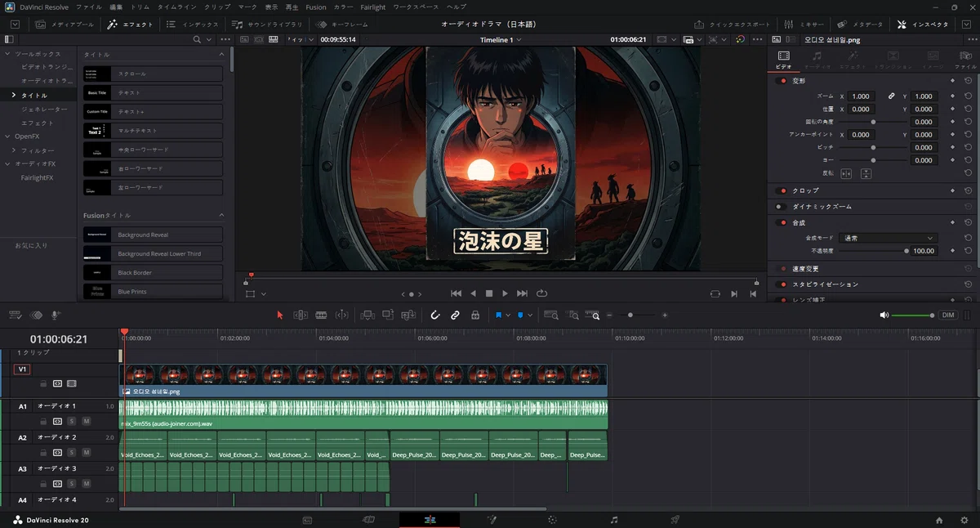Open 合成モード dropdown showing 通常
The image size is (980, 528).
coord(889,238)
